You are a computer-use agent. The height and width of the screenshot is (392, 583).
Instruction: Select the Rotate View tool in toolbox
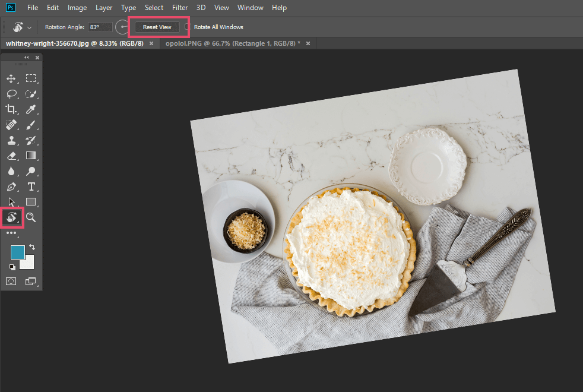click(11, 217)
